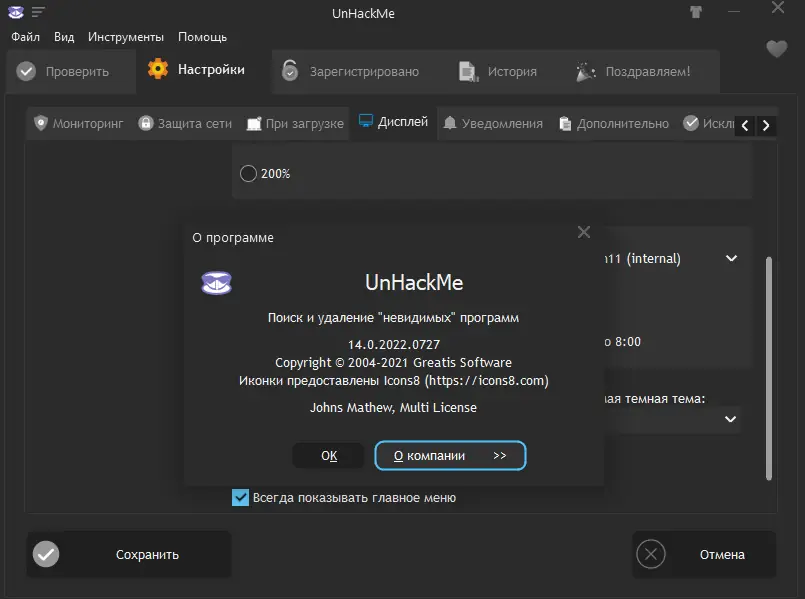Click the padlock icon beside Зарегистрировано

pyautogui.click(x=290, y=70)
